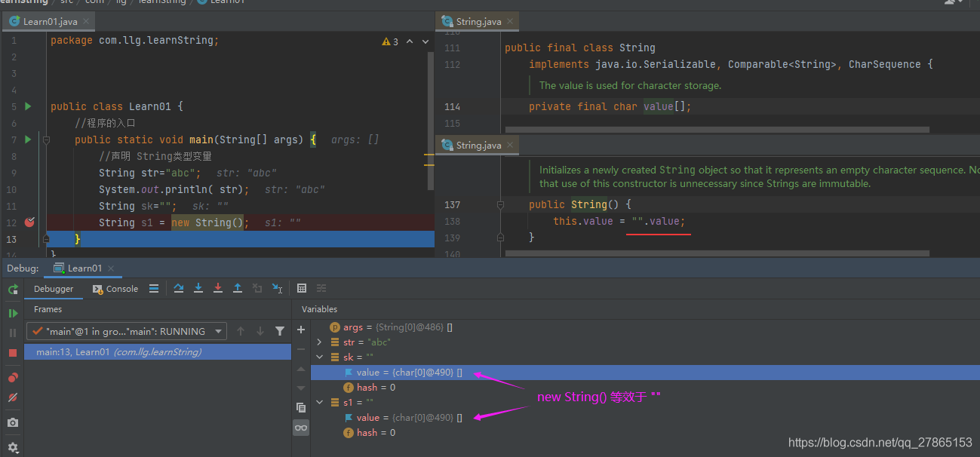980x457 pixels.
Task: Open Evaluate Expression calculator
Action: (302, 288)
